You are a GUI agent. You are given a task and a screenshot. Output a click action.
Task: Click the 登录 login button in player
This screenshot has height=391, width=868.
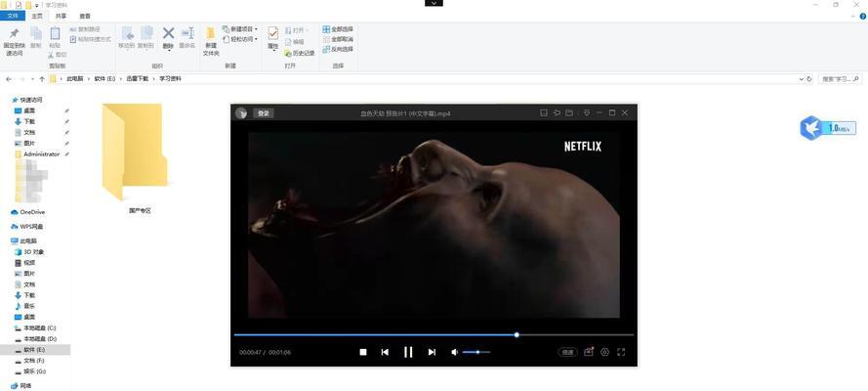(x=264, y=113)
